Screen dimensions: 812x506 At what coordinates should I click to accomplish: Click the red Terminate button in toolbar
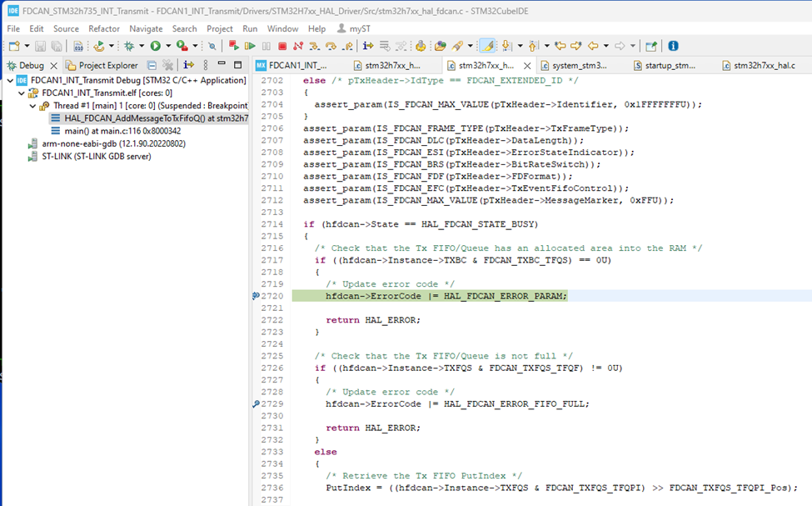click(x=282, y=46)
